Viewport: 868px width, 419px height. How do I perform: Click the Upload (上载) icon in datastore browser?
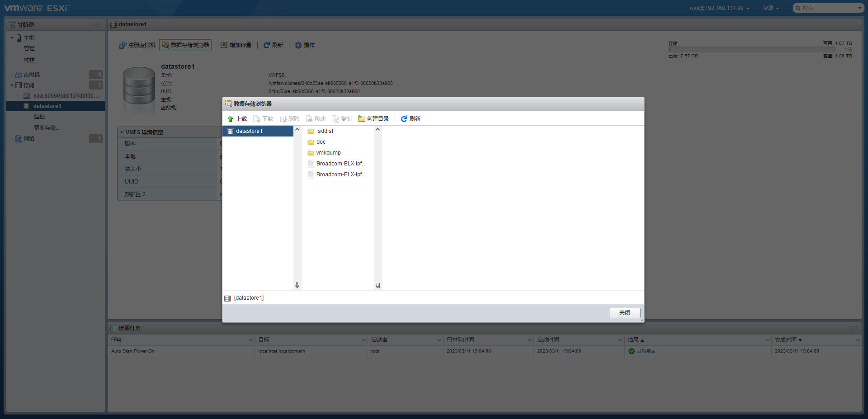(231, 119)
